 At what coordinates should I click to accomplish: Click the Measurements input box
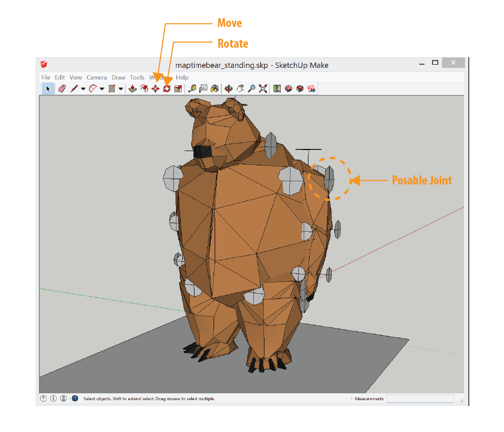[420, 399]
